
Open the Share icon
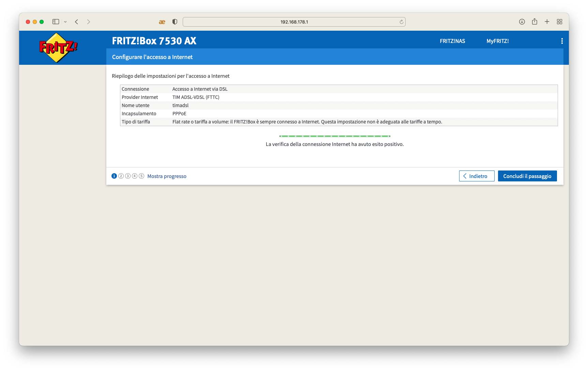(534, 21)
